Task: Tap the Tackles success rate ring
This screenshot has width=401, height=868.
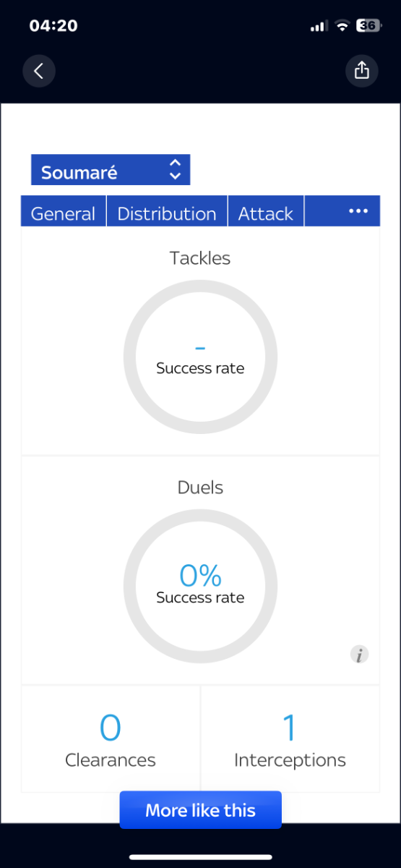Action: point(200,356)
